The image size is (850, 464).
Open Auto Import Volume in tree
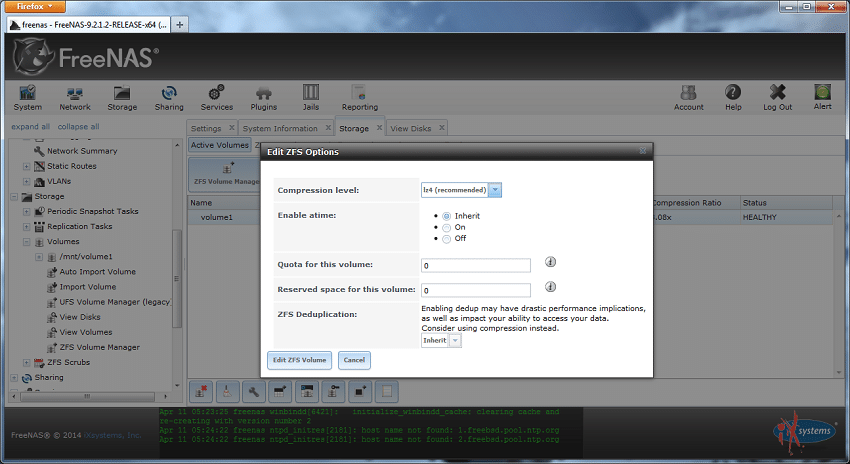coord(98,272)
